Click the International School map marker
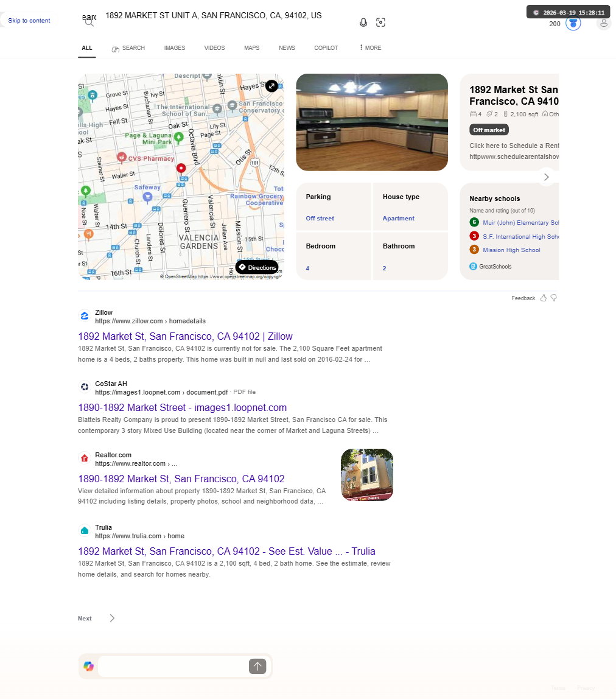This screenshot has height=699, width=616. 217,109
